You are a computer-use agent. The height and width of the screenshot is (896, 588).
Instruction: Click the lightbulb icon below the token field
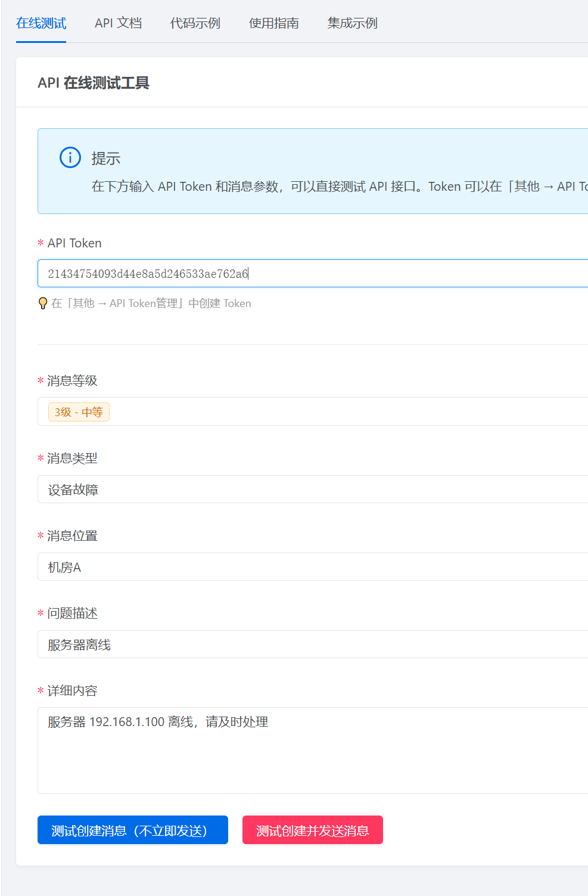tap(43, 303)
